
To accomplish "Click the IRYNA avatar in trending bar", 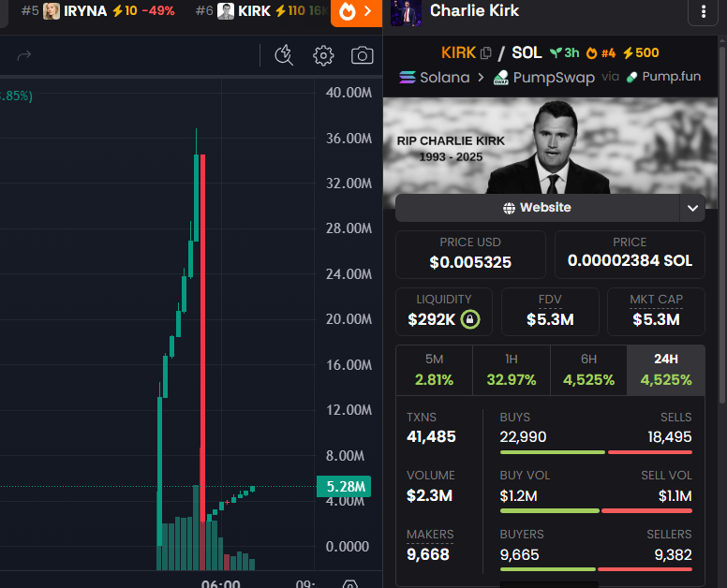I will pos(51,11).
